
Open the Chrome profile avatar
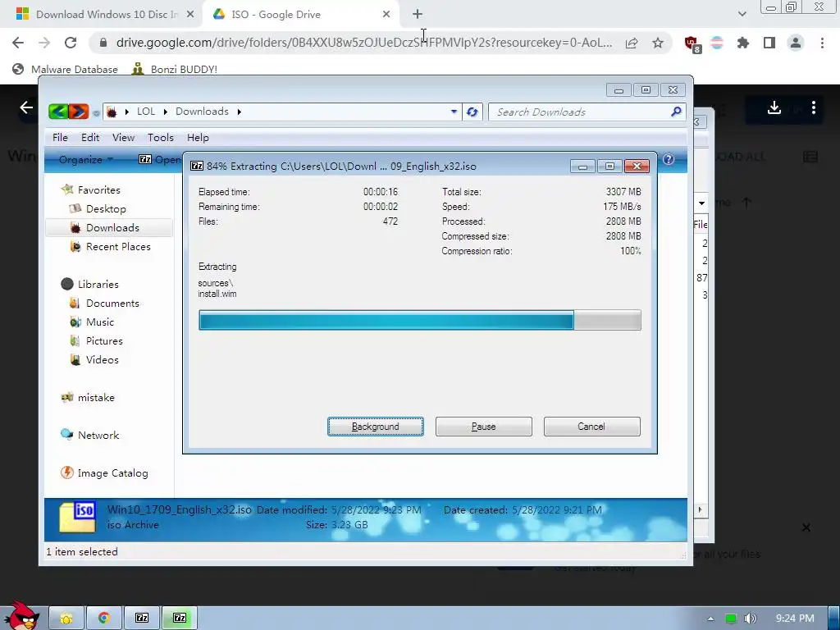796,43
